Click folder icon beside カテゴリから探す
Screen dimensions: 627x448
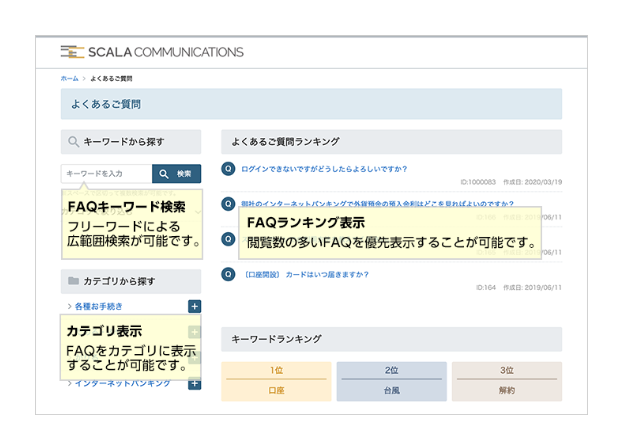point(73,284)
